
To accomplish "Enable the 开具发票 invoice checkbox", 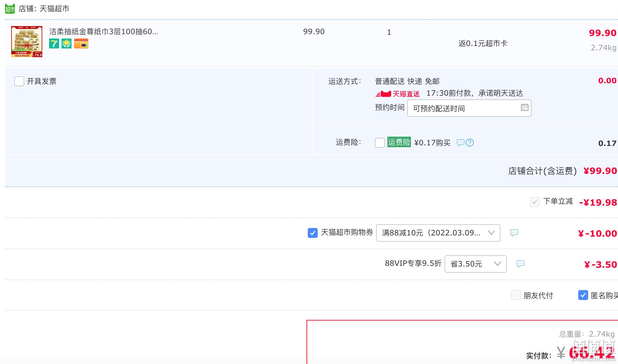I will point(19,81).
